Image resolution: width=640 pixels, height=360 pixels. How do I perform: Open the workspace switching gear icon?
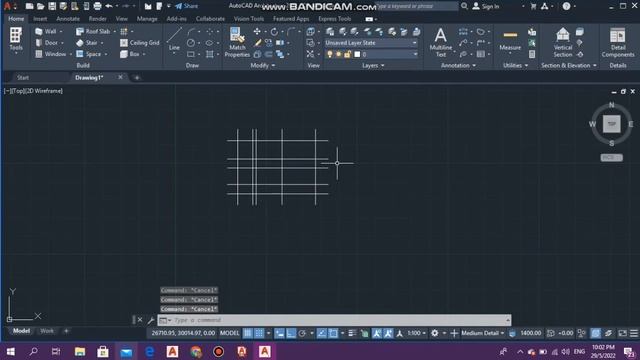(x=435, y=333)
